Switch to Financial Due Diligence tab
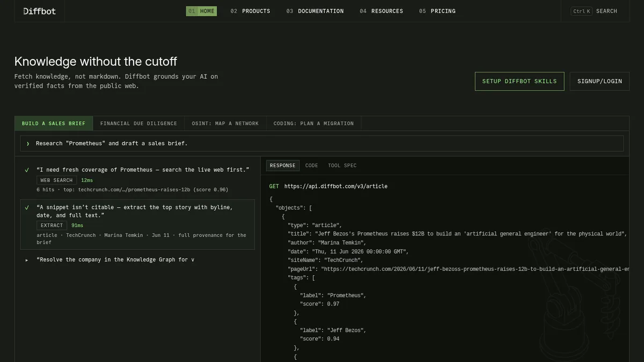 point(138,123)
